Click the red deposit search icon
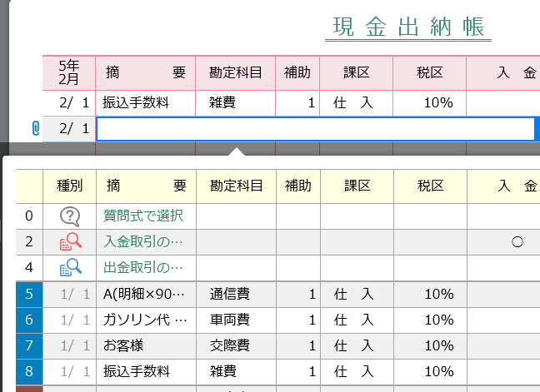This screenshot has width=540, height=392. [x=71, y=241]
